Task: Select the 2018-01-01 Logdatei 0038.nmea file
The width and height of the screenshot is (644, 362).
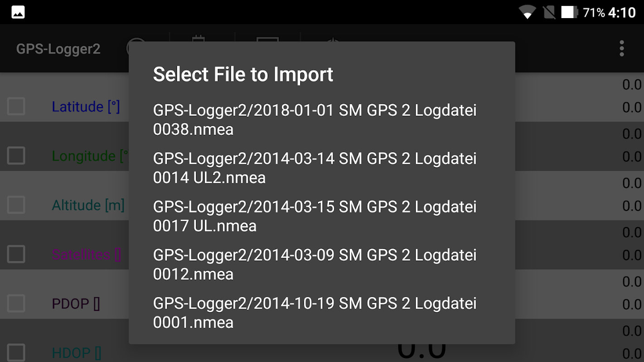Action: (315, 120)
